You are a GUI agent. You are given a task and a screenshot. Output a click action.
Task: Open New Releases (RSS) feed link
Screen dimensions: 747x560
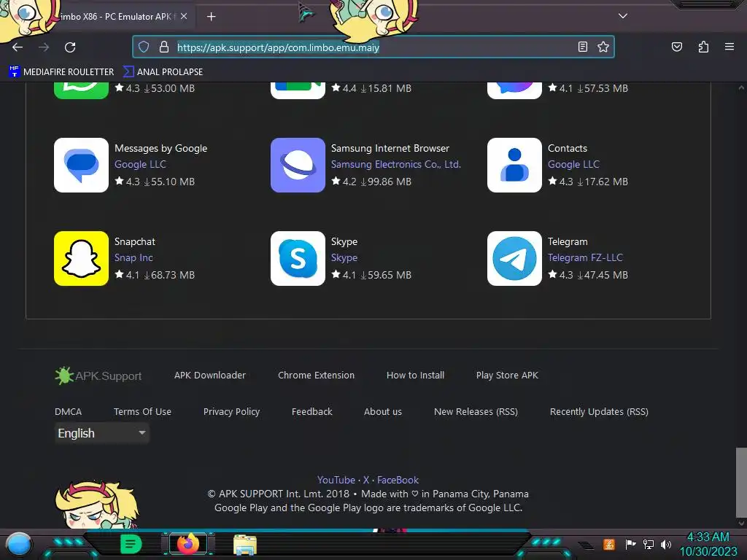click(x=476, y=411)
